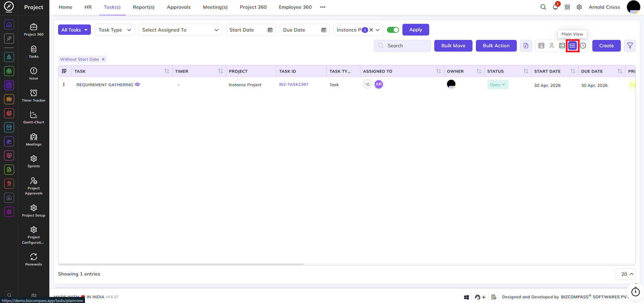Screen dimensions: 644x303
Task: Sort by the Start Date column
Action: point(573,71)
